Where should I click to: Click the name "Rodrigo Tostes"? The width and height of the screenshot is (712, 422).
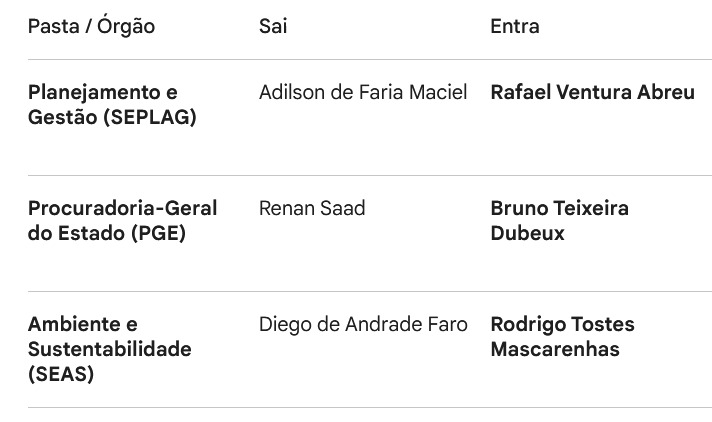coord(562,325)
